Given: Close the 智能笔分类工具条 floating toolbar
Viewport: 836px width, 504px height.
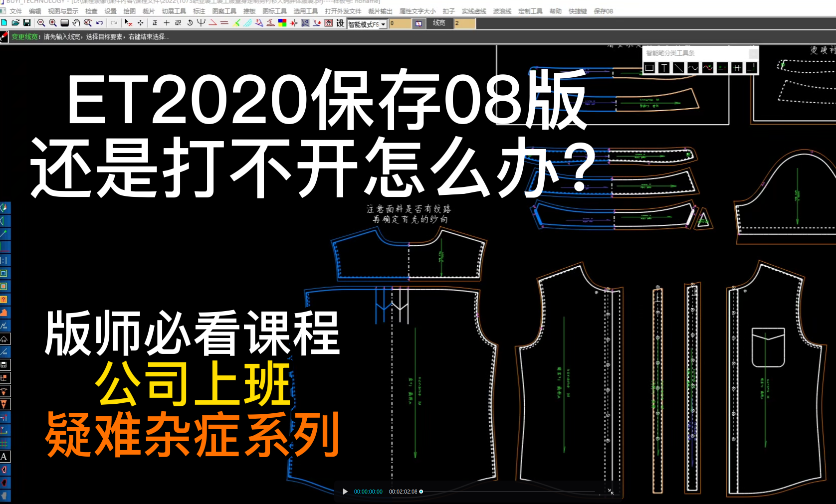Looking at the screenshot, I should click(x=753, y=53).
